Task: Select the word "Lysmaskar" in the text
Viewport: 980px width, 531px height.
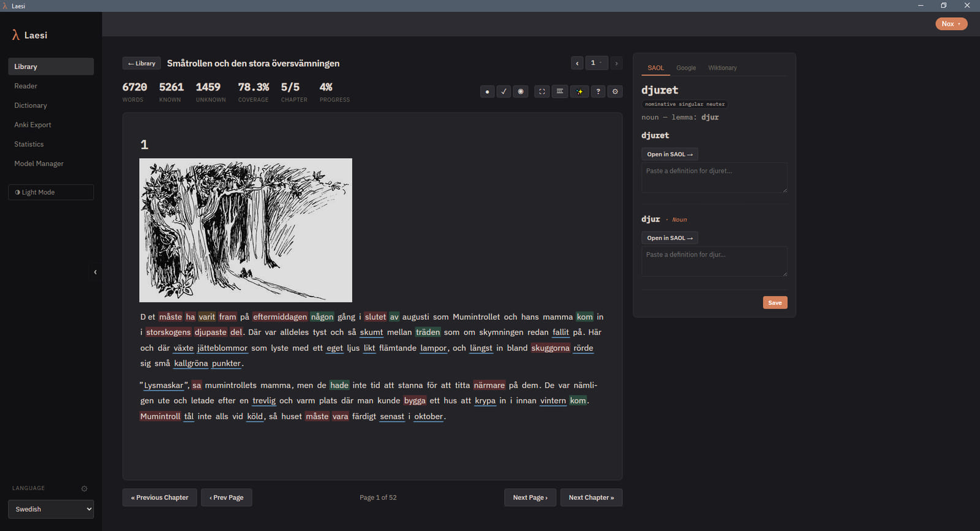Action: [x=164, y=385]
